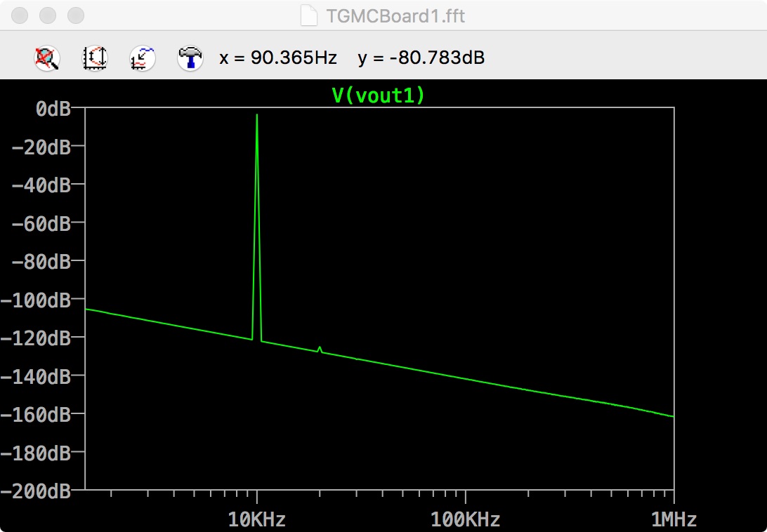Click the -180dB axis label
This screenshot has width=767, height=532.
point(36,453)
